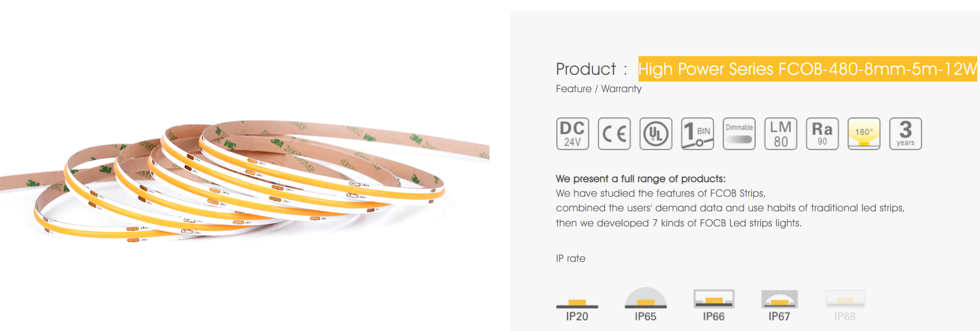
Task: Click the LM 80 icon
Action: coord(780,134)
